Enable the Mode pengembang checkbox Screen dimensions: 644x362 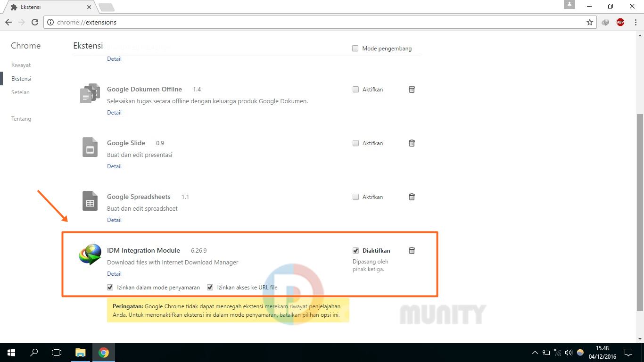(355, 49)
